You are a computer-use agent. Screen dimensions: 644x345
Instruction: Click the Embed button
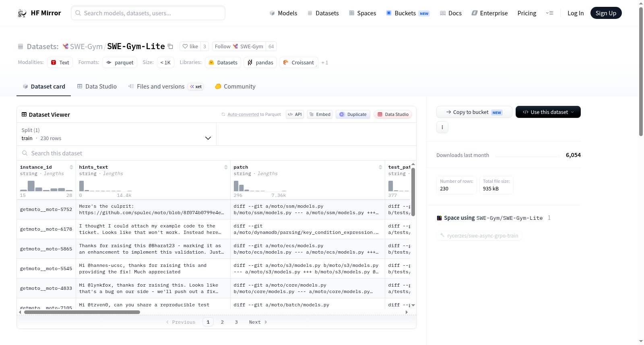pyautogui.click(x=320, y=114)
